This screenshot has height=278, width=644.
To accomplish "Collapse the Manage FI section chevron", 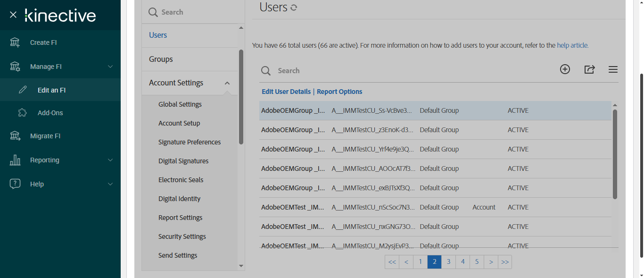I will tap(110, 67).
